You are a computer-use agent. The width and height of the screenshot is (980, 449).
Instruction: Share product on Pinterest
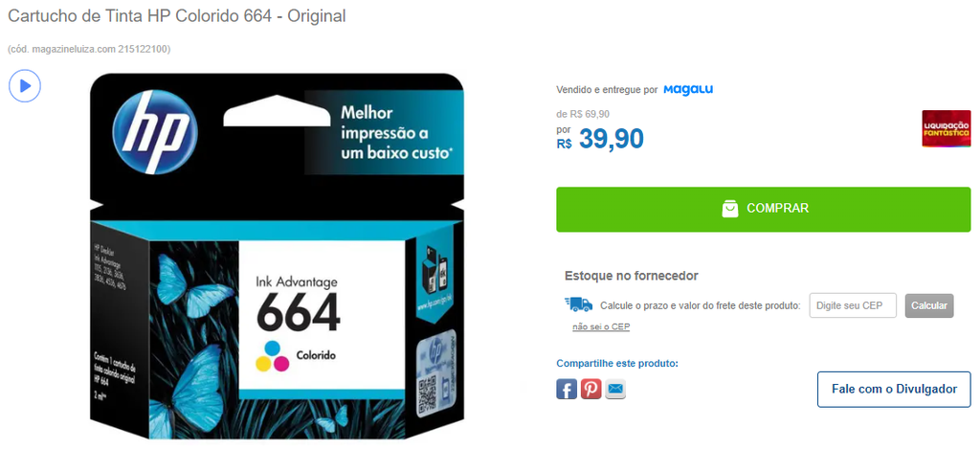[x=590, y=389]
